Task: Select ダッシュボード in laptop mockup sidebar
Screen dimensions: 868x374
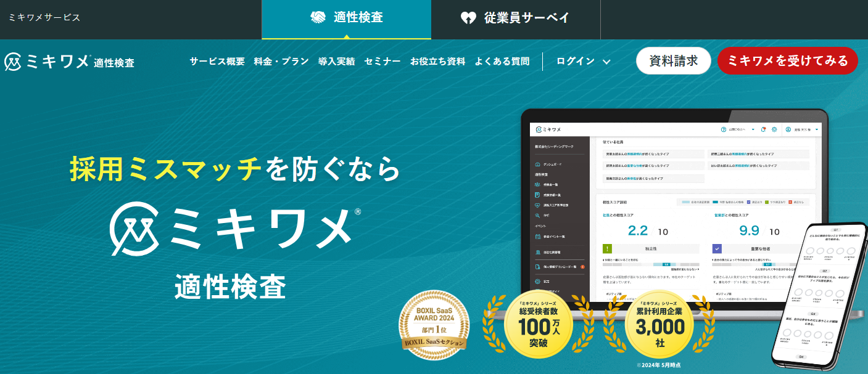Action: pyautogui.click(x=548, y=165)
